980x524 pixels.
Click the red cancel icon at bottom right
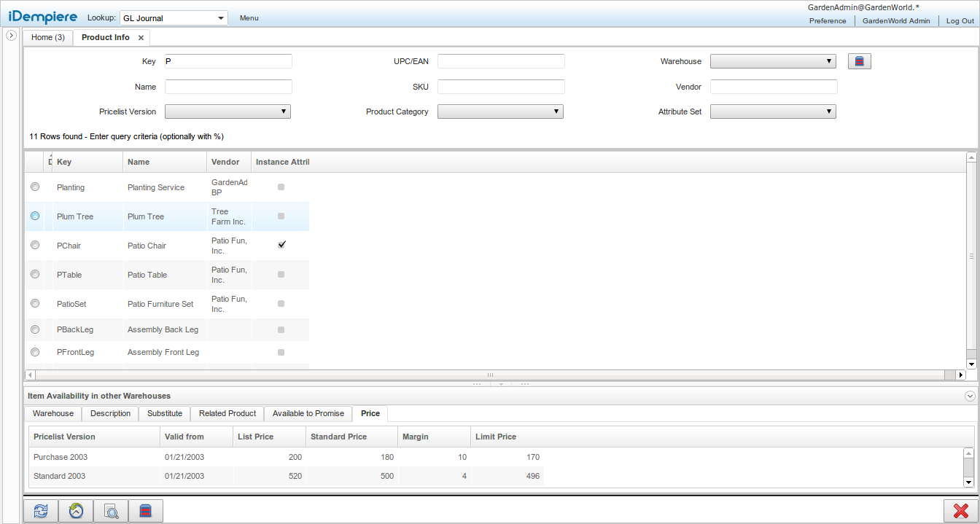click(x=960, y=510)
